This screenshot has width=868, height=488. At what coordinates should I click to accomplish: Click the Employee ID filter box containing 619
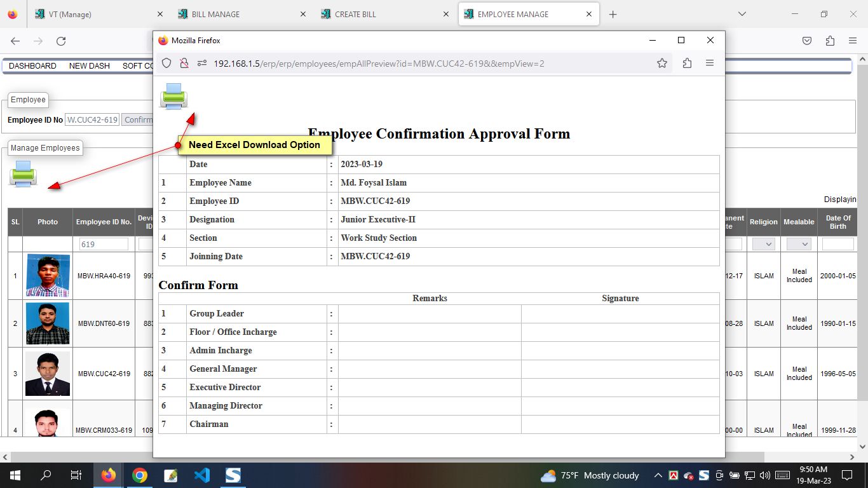(104, 244)
